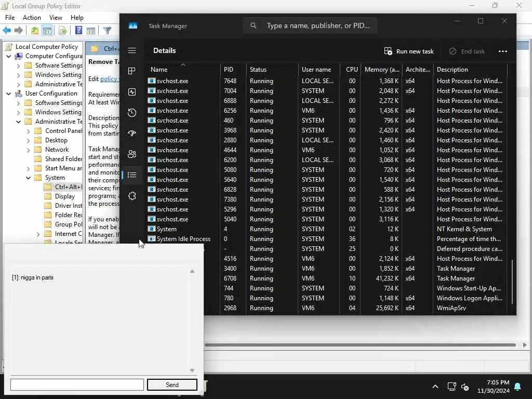Open the View menu
Screen dimensions: 532x399
(x=56, y=17)
